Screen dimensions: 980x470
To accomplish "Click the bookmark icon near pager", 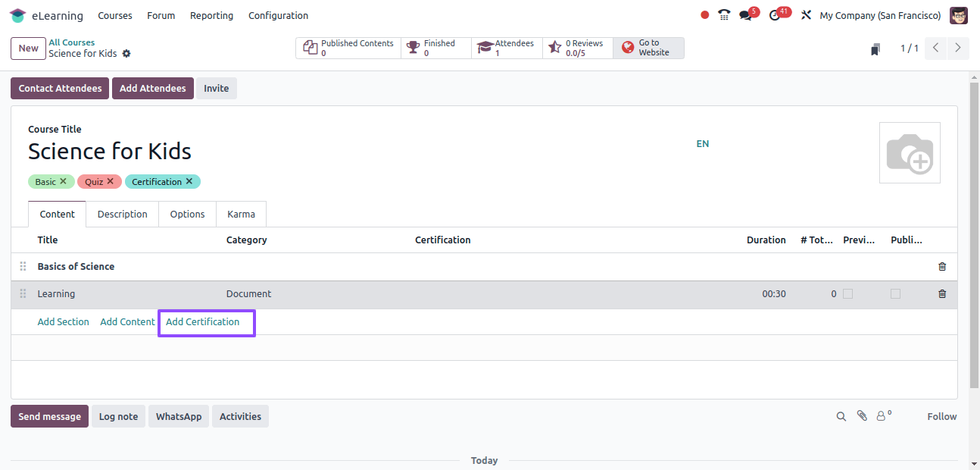I will [875, 49].
